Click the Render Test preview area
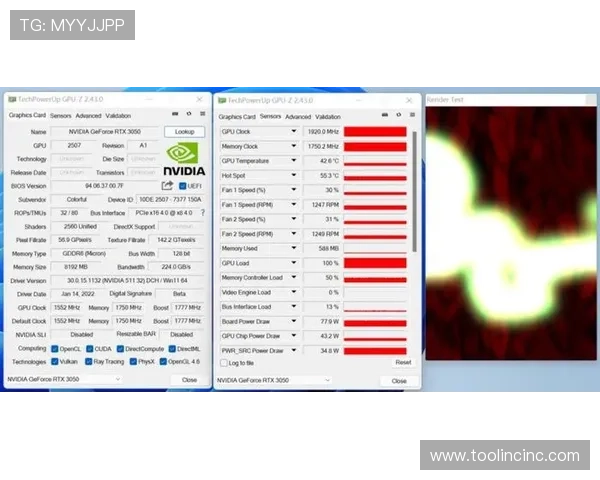This screenshot has height=480, width=600. tap(511, 233)
